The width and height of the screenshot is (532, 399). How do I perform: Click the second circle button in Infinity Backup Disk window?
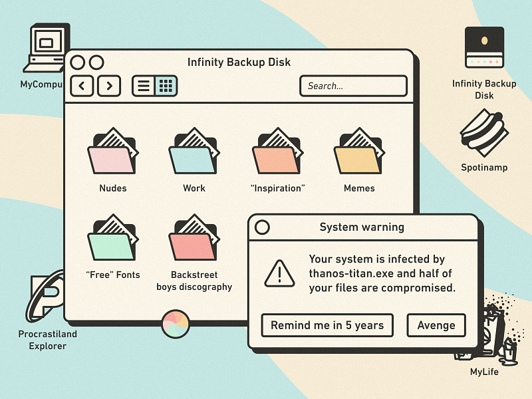pyautogui.click(x=96, y=63)
